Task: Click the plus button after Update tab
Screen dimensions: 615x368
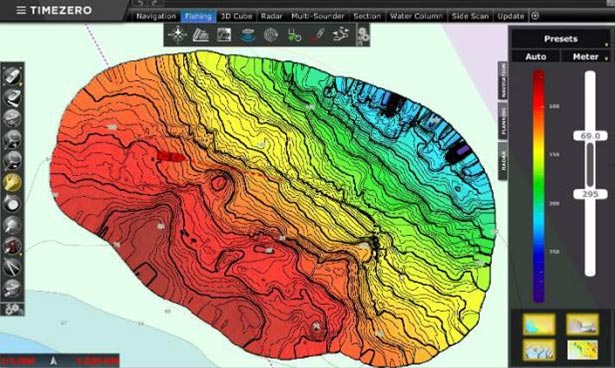Action: pyautogui.click(x=535, y=16)
